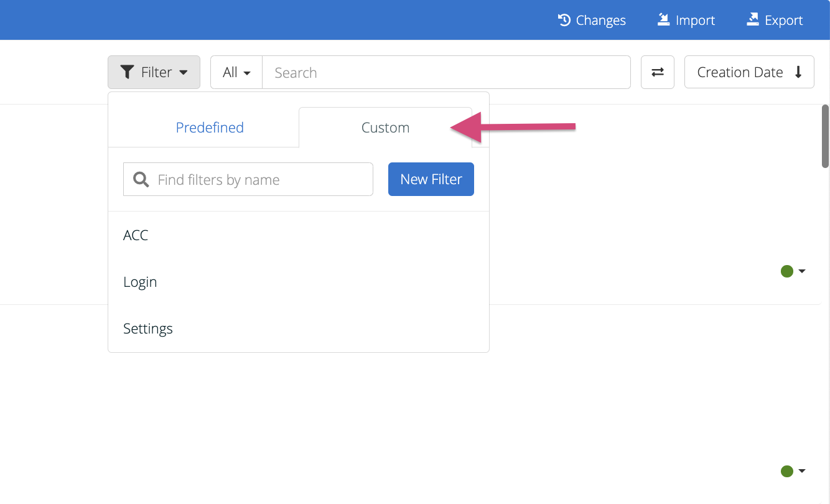Click the upper green status dot
Image resolution: width=830 pixels, height=504 pixels.
click(787, 271)
